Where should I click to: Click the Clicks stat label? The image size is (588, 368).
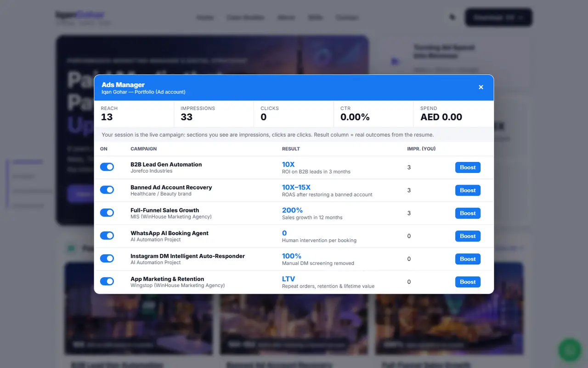pos(270,109)
